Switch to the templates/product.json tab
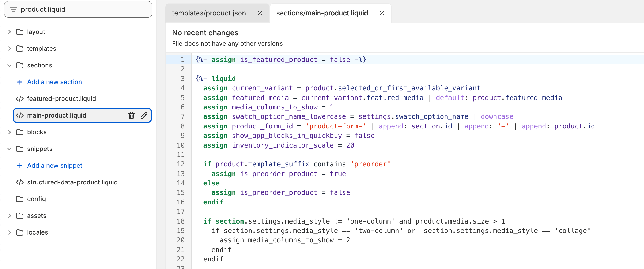644x269 pixels. 209,13
